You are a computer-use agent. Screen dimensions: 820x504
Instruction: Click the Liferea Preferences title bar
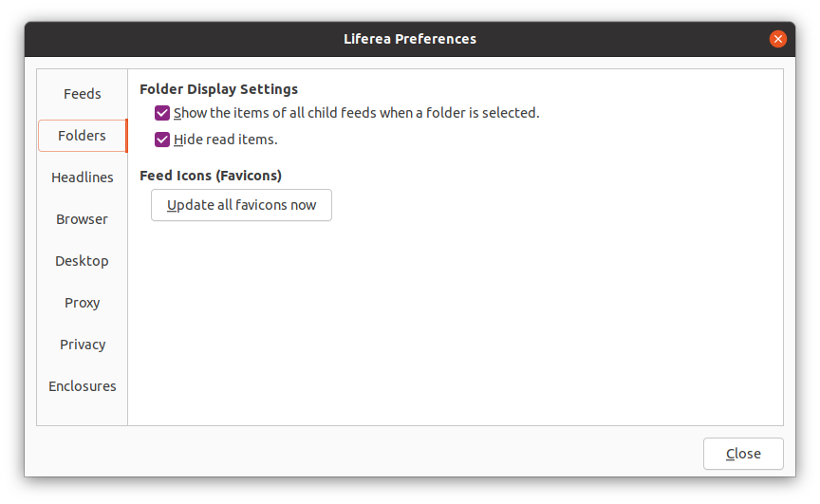[410, 39]
